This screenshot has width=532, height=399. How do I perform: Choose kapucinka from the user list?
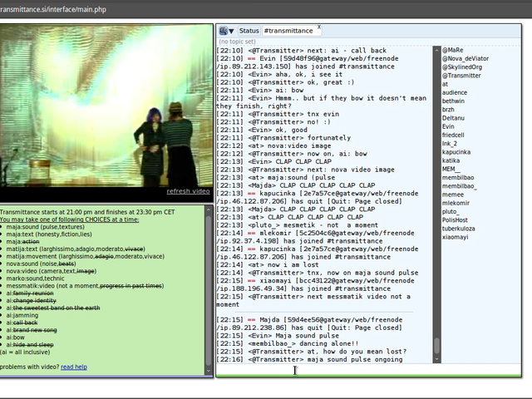[x=456, y=152]
